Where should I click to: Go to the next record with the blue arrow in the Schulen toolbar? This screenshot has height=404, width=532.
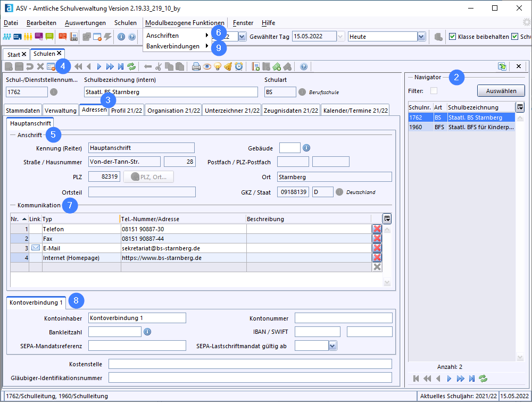coord(99,66)
